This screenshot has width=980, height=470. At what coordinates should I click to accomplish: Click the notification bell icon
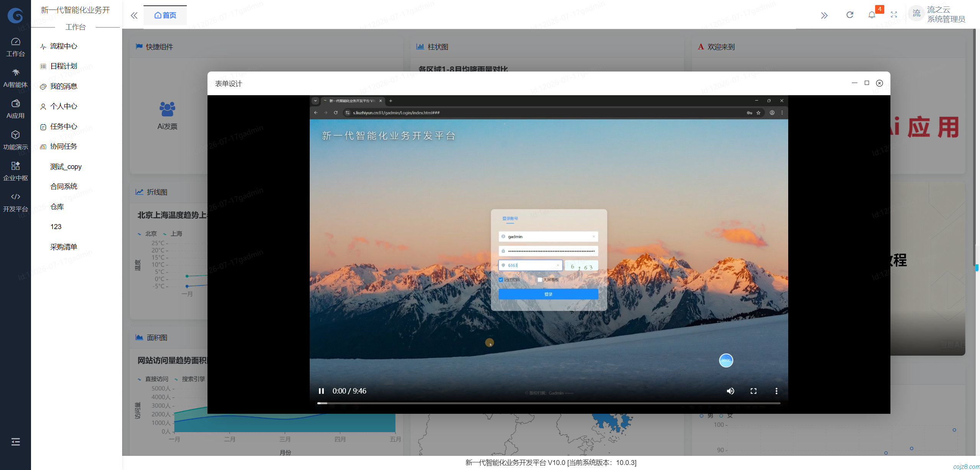point(872,15)
